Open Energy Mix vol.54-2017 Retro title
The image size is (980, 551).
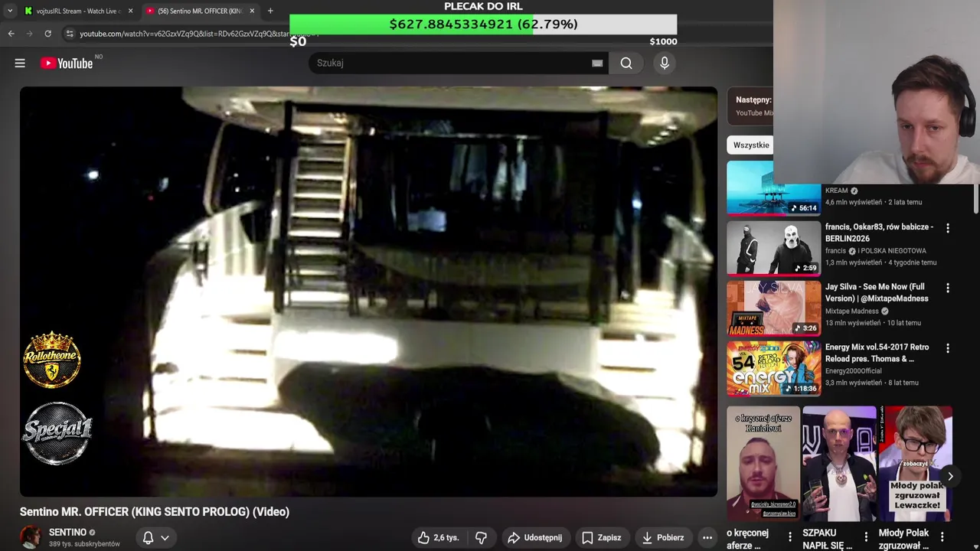(x=877, y=353)
